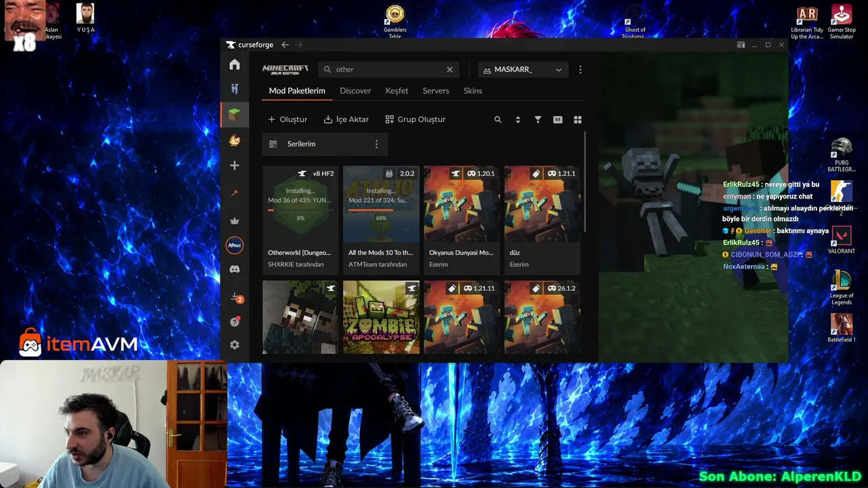
Task: Open the pixelated face modpack thumbnail
Action: click(300, 317)
